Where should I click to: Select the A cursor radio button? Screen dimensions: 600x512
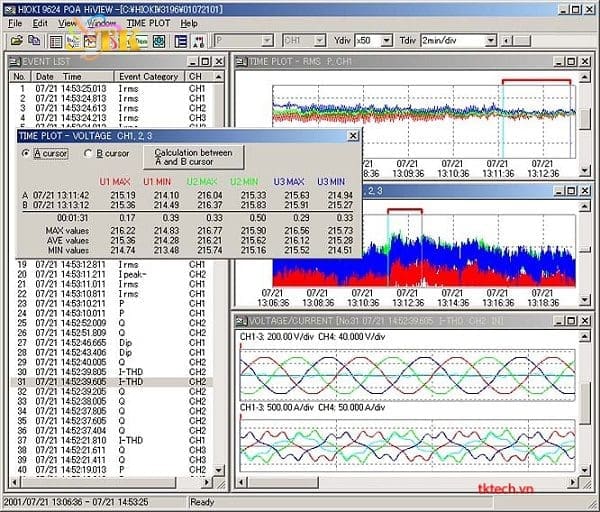(26, 153)
